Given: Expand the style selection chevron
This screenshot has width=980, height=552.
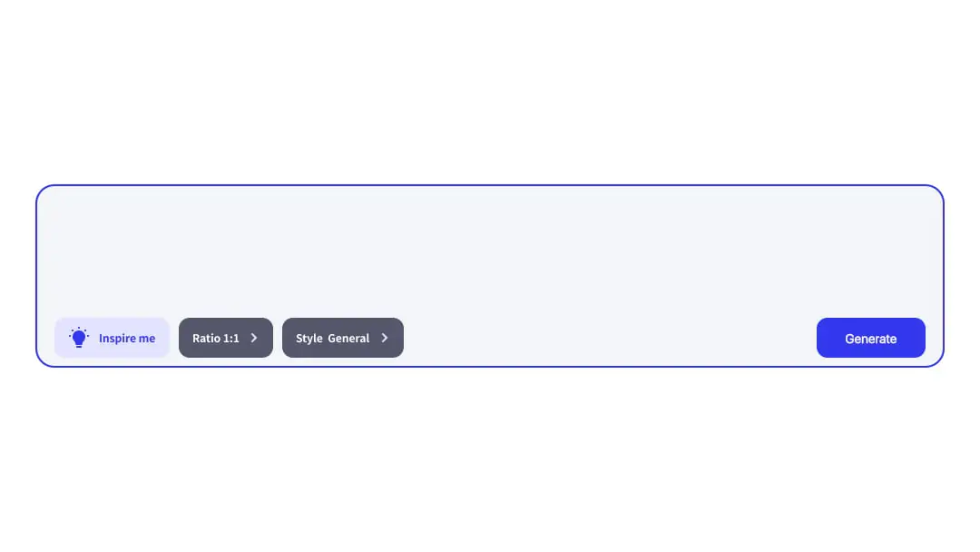Looking at the screenshot, I should coord(385,338).
